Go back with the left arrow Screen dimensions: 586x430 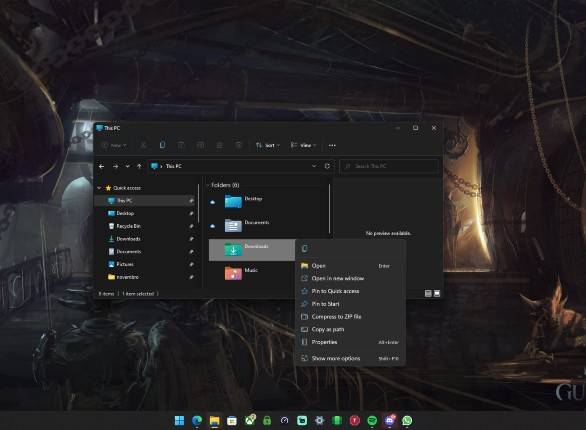coord(101,166)
